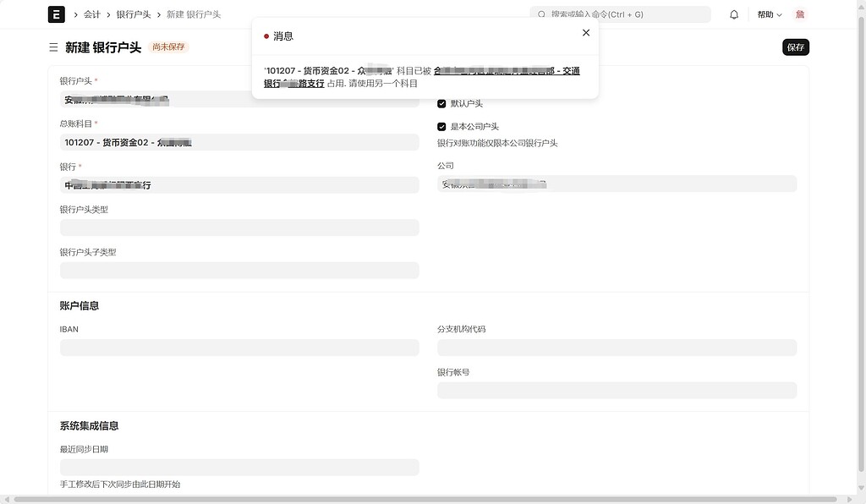Select the 最近同步日期 date field
Viewport: 866px width, 504px height.
click(239, 468)
